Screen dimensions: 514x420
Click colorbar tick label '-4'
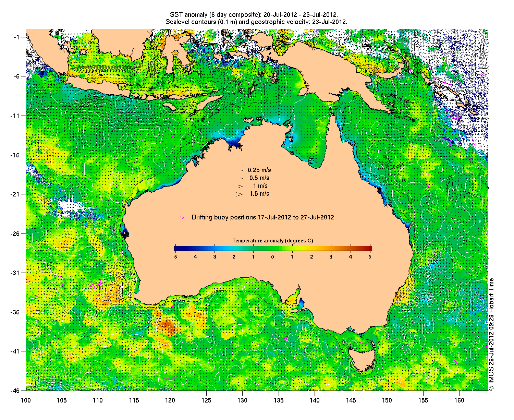(x=194, y=257)
